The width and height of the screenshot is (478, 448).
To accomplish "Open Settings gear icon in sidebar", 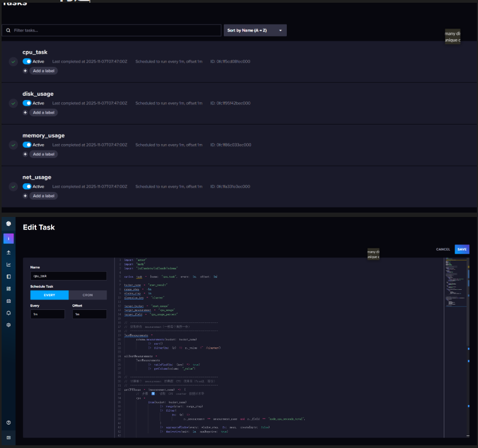I will pos(9,325).
